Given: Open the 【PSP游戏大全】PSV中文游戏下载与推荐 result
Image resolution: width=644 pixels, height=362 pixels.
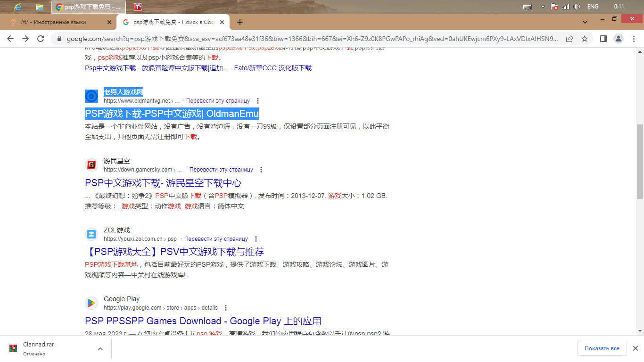Looking at the screenshot, I should click(x=174, y=252).
